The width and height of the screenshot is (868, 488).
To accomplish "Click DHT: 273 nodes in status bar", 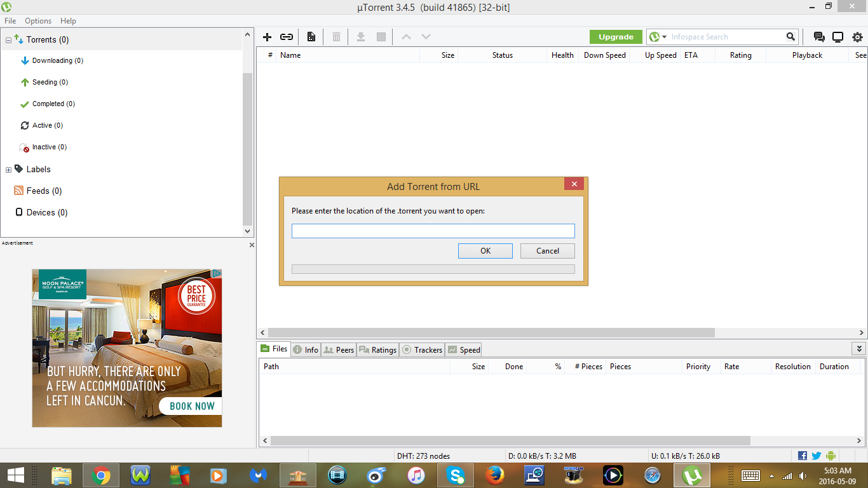I will 423,456.
